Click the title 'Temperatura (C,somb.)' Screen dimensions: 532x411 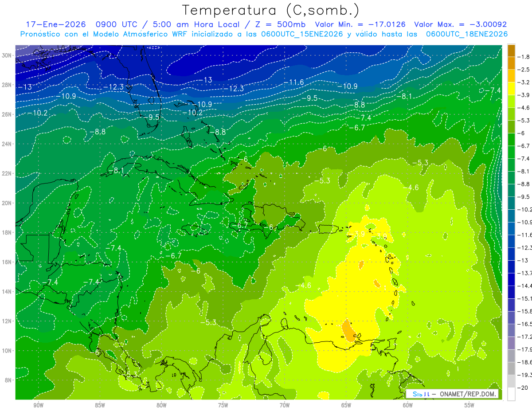click(271, 10)
